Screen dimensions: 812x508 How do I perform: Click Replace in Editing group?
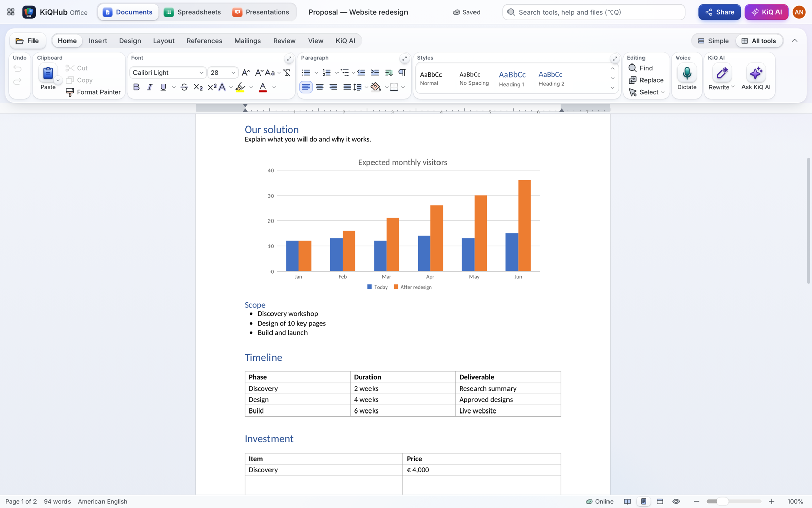(x=646, y=80)
